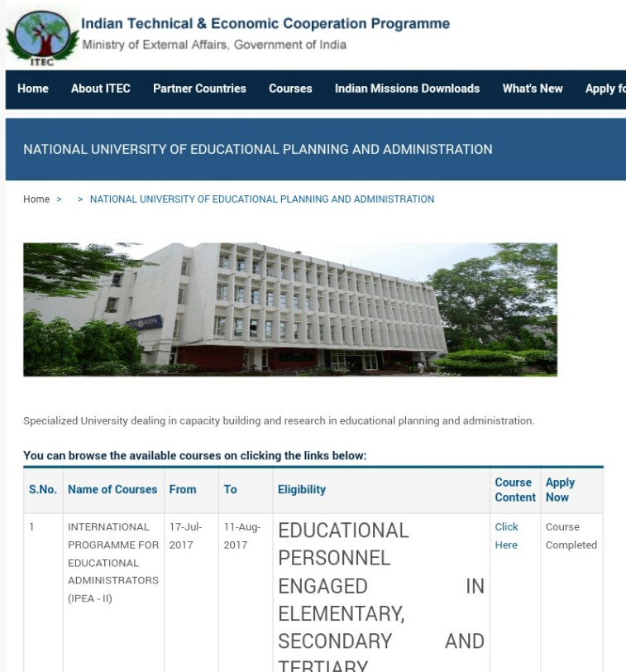Click the 11-Aug-2017 end date

tap(242, 535)
